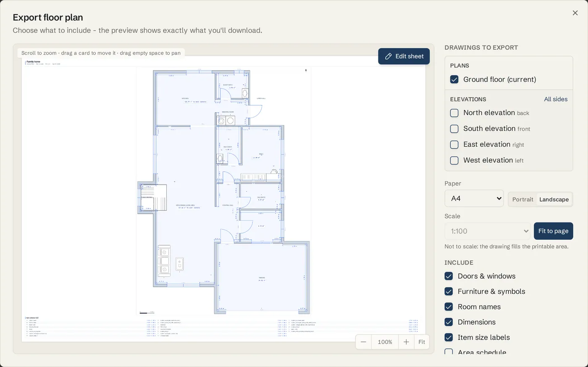Toggle Dimensions checkbox

(x=449, y=322)
